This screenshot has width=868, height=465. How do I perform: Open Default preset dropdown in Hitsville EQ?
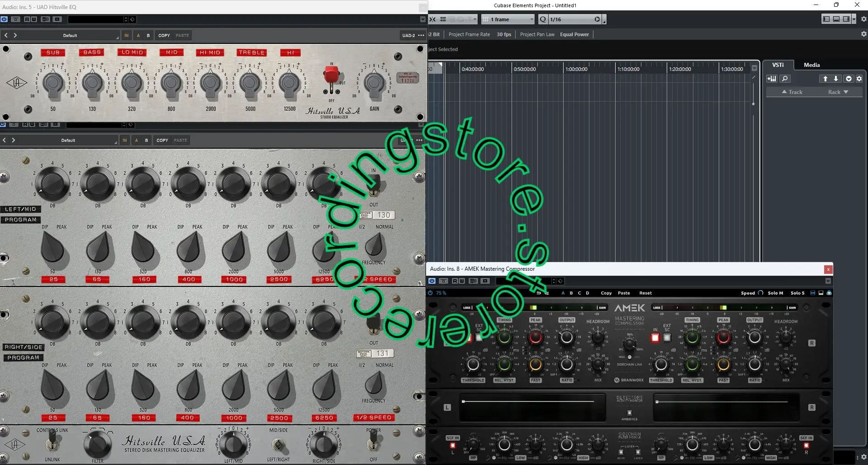[70, 35]
